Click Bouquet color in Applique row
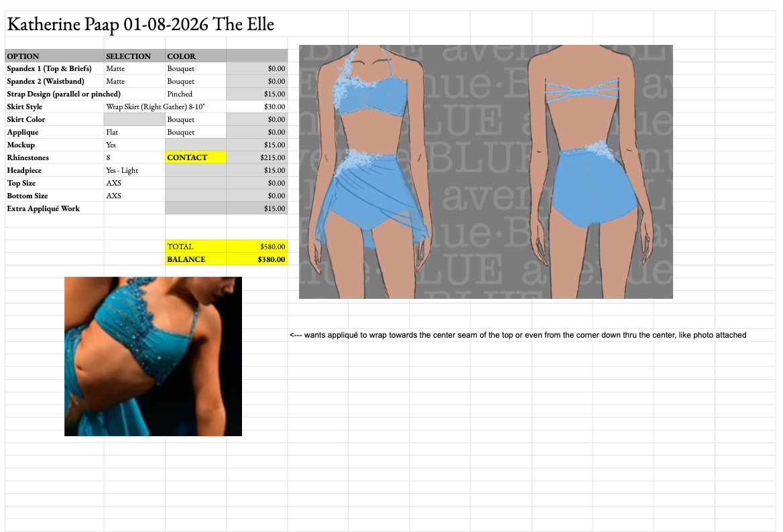 pyautogui.click(x=195, y=132)
